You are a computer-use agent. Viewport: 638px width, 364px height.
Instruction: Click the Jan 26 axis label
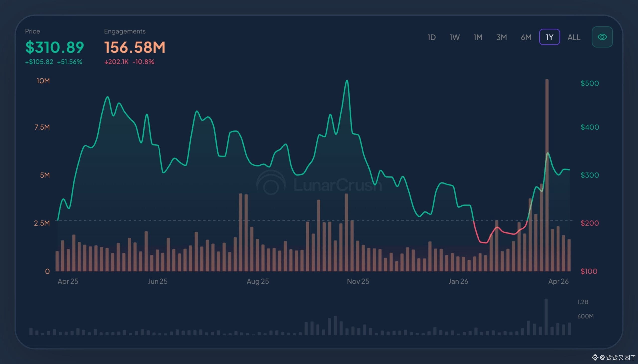[458, 281]
